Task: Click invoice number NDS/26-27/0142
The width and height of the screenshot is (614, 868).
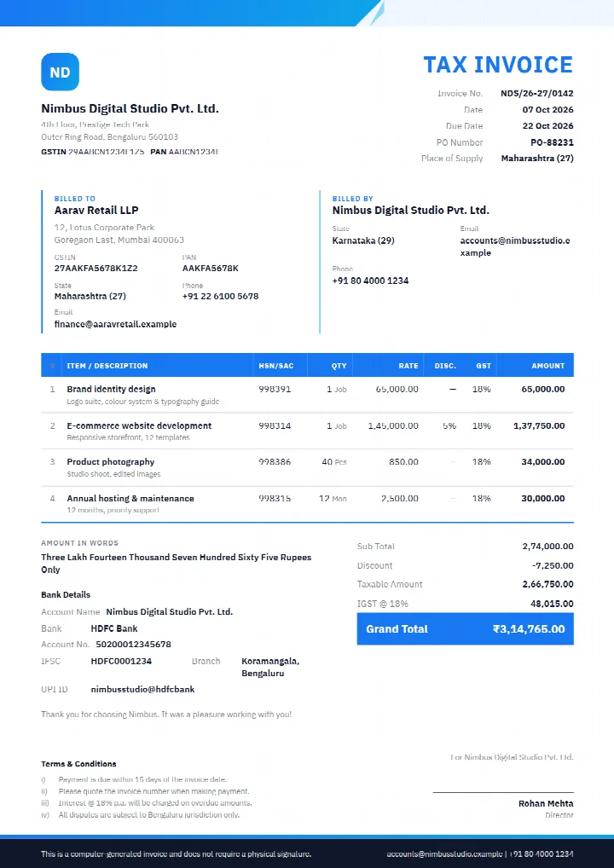Action: 537,94
